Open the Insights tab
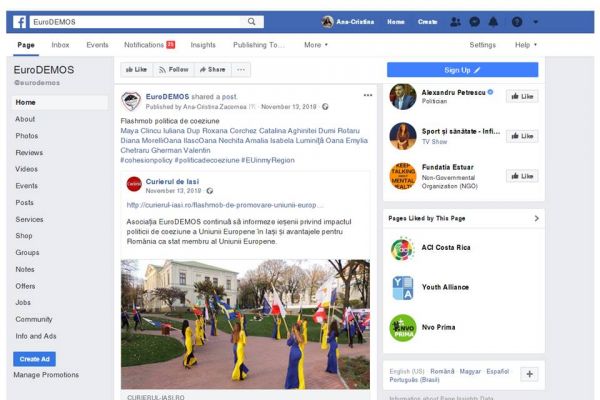The width and height of the screenshot is (600, 400). 203,45
